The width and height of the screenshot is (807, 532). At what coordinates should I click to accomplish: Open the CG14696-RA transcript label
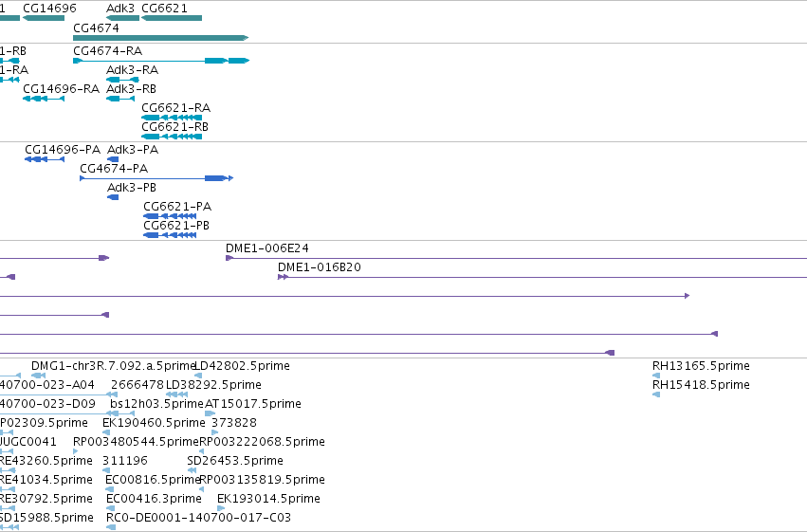pos(62,89)
